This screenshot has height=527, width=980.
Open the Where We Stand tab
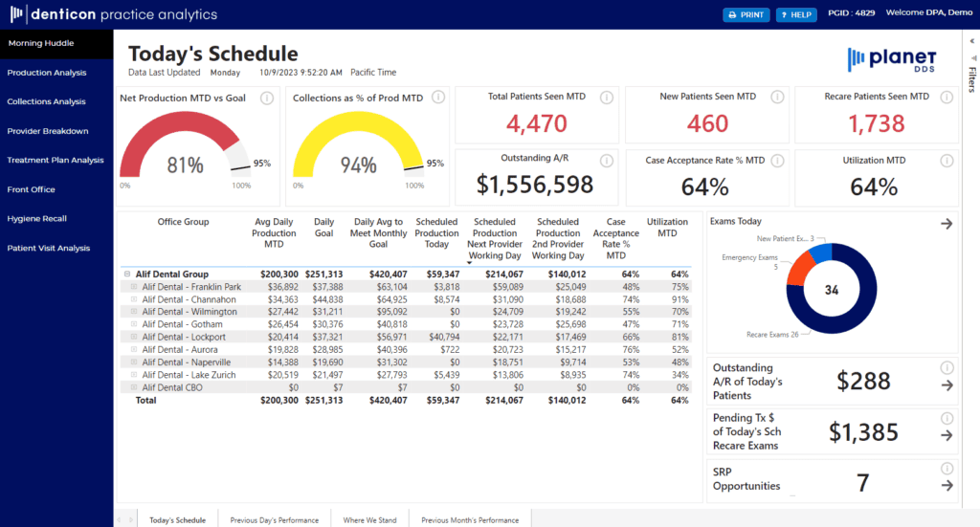369,519
